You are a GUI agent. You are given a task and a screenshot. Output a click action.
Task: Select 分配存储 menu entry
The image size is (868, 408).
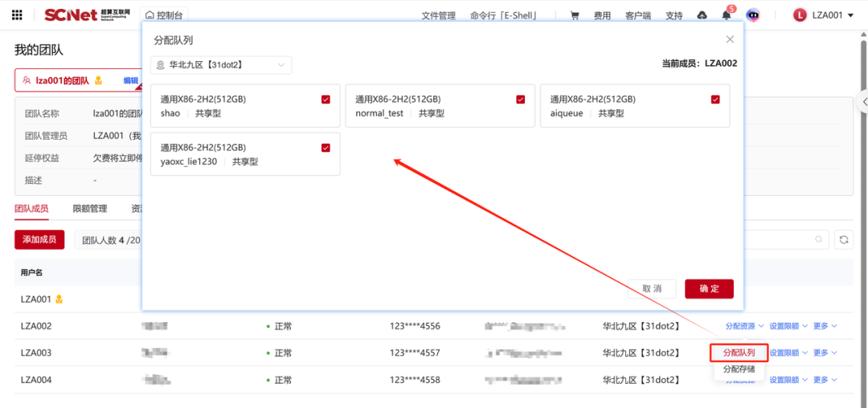click(739, 370)
